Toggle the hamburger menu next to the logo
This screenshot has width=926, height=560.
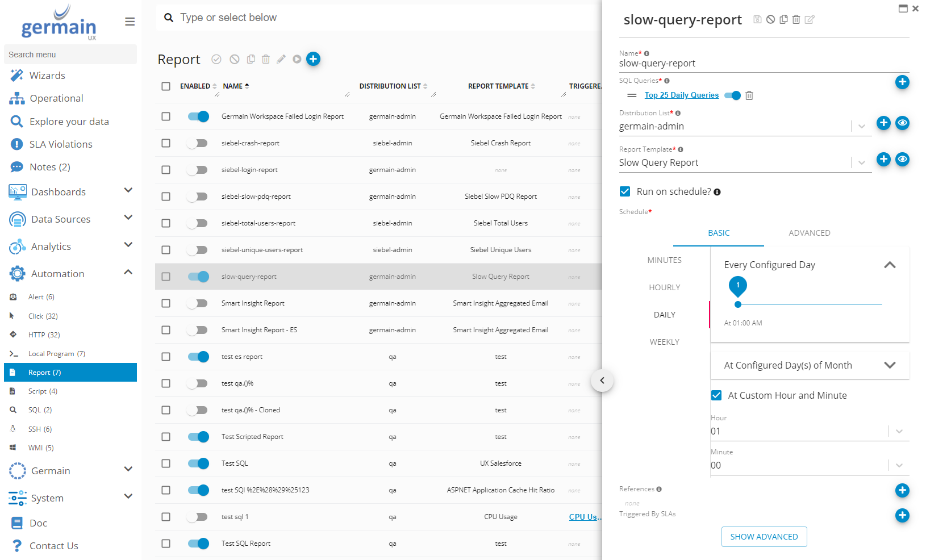pos(130,22)
